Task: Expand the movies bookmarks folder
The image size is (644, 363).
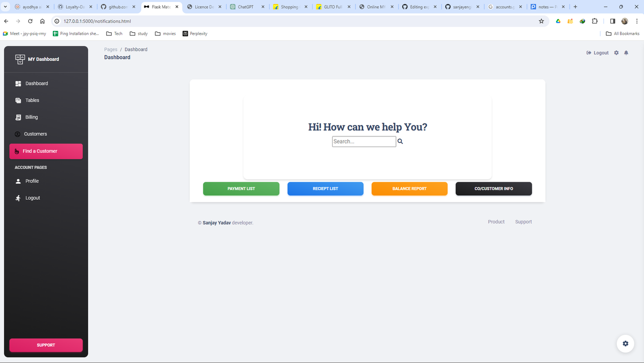Action: (165, 33)
